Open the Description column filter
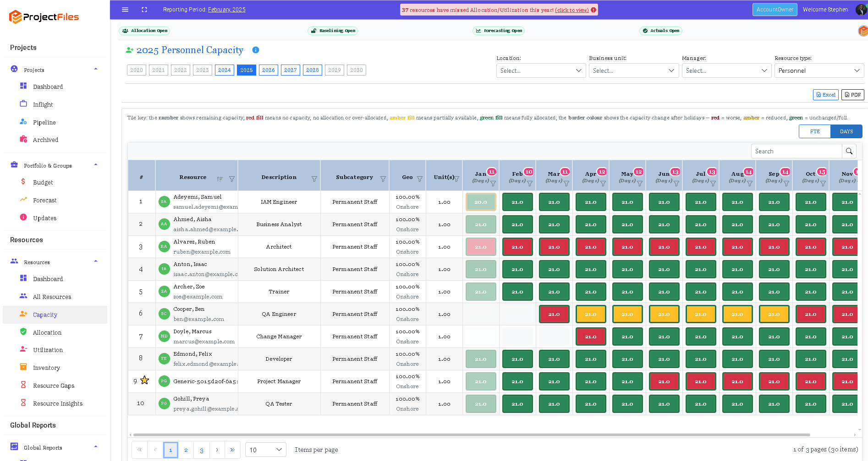Screen dimensions: 868x461 coord(314,179)
